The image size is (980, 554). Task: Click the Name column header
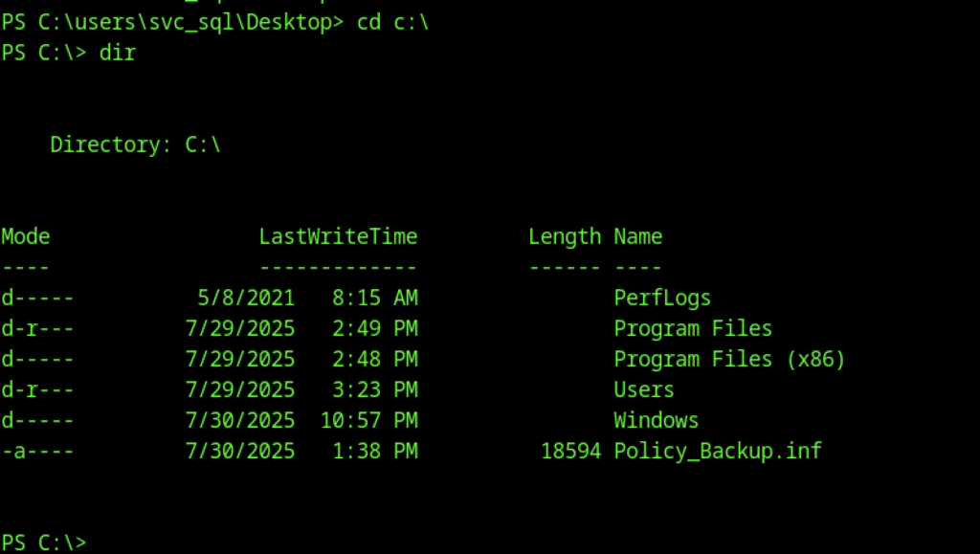pyautogui.click(x=638, y=236)
